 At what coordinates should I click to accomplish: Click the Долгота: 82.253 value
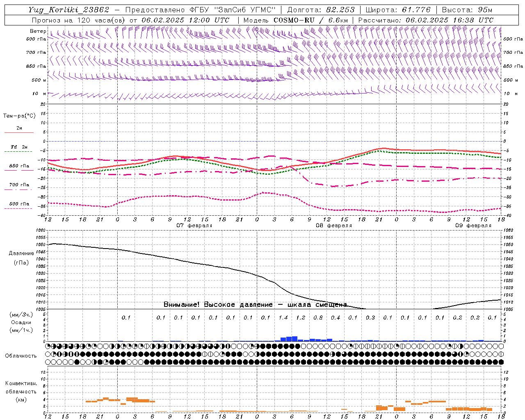point(321,10)
